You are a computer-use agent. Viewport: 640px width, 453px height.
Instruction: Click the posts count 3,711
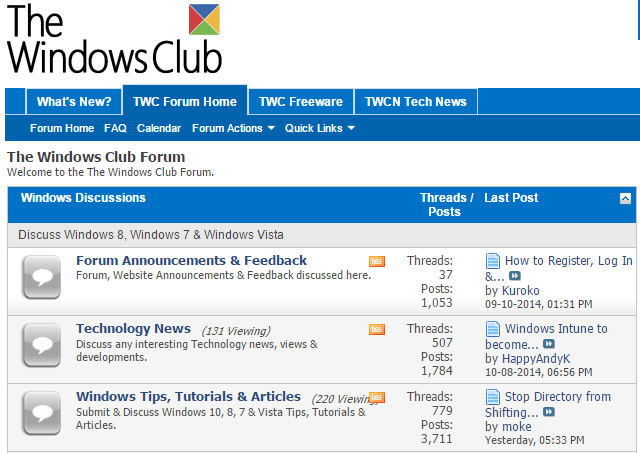pos(437,439)
